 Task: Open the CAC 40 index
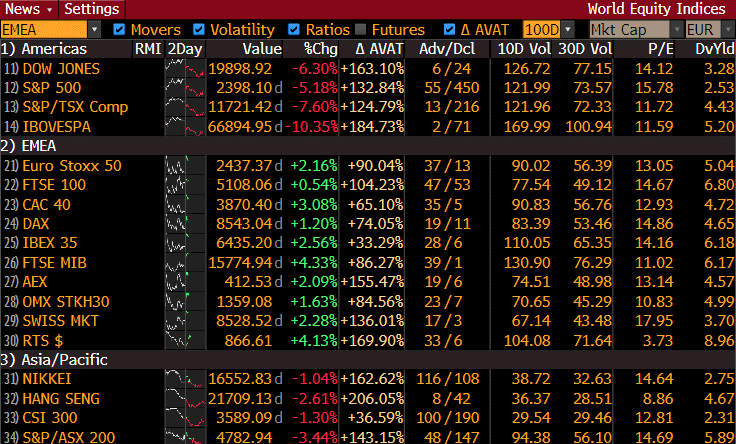tap(46, 205)
